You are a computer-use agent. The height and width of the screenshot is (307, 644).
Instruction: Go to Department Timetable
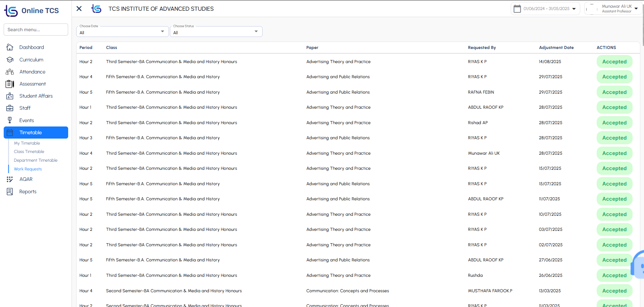[36, 160]
